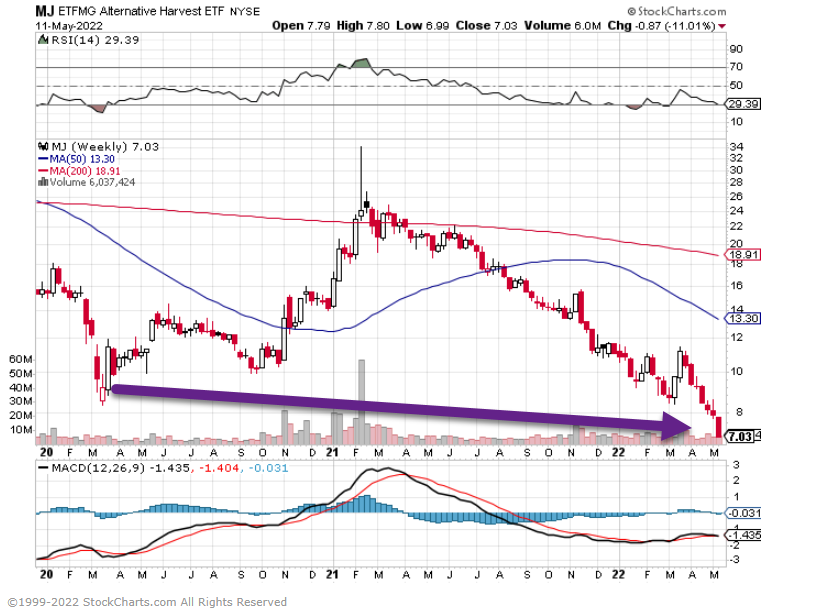Viewport: 817px width, 614px height.
Task: Click the blue MA(50) legend line marker
Action: pos(43,159)
